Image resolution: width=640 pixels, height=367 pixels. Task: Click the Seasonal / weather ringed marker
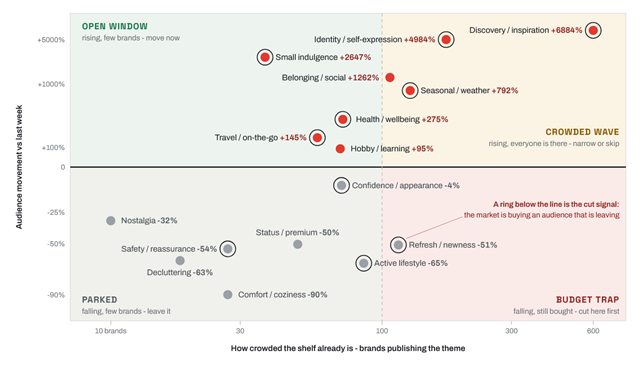click(410, 91)
